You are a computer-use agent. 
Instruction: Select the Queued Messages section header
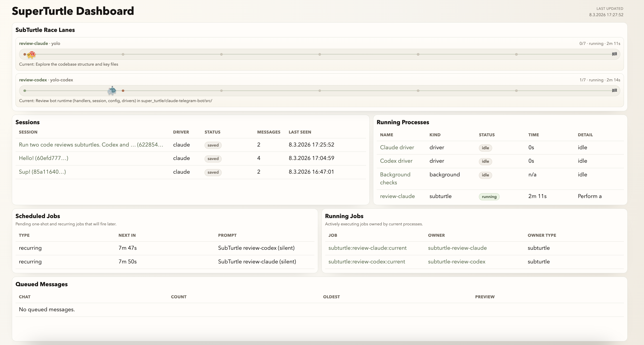click(42, 284)
